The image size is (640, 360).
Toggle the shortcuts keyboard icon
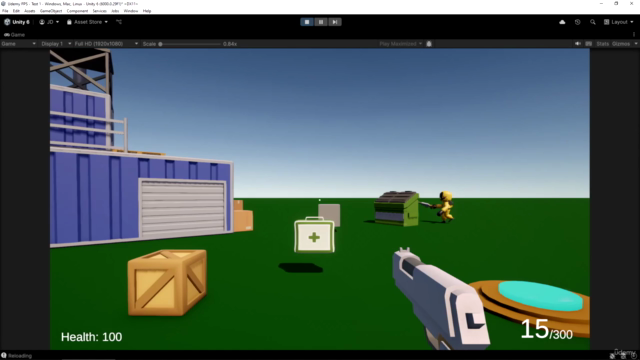[589, 44]
